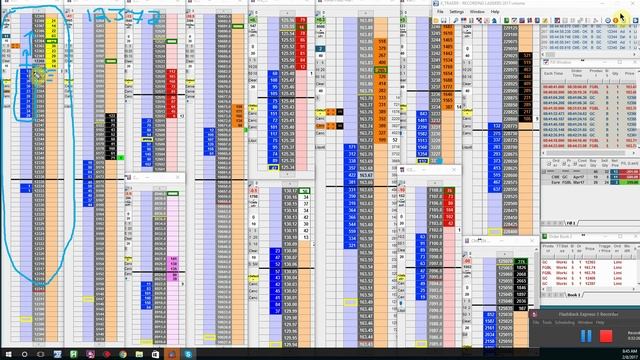This screenshot has height=360, width=640.
Task: Open Microsoft Store from the taskbar
Action: 156,354
